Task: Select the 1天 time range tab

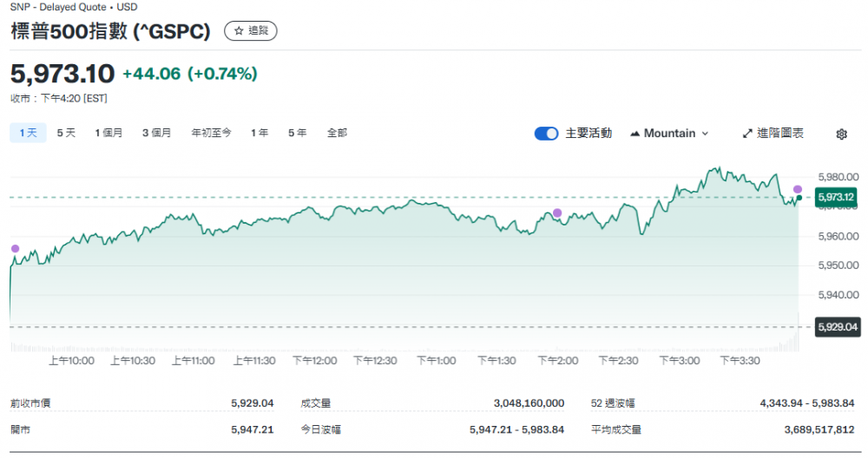Action: point(27,133)
